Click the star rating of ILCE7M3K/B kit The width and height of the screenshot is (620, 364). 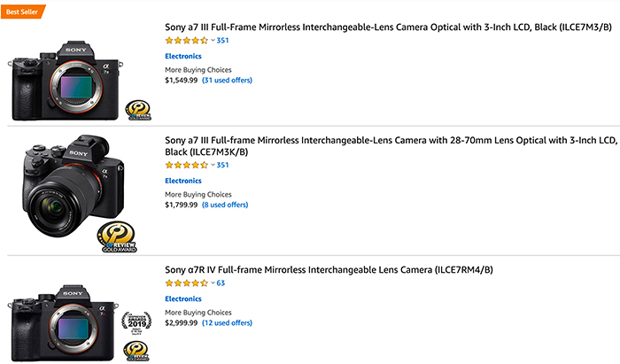[x=187, y=165]
